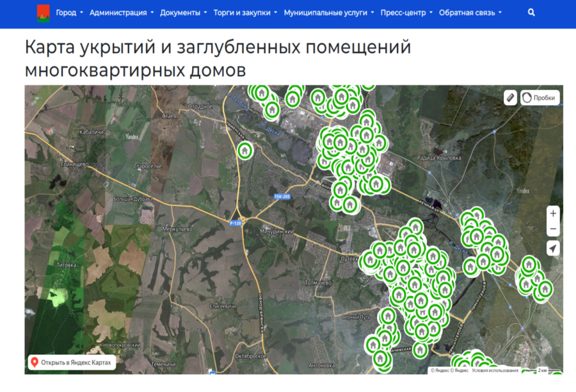Select the ruler measurement tool on the map

point(510,97)
